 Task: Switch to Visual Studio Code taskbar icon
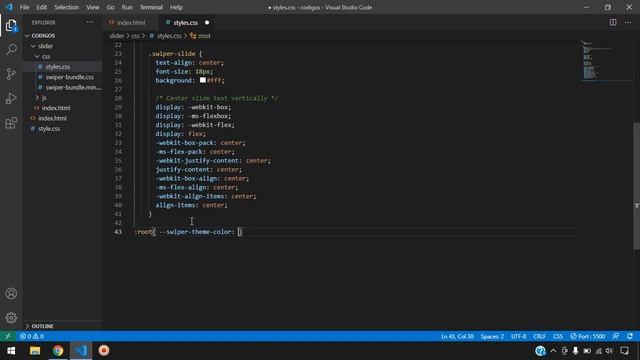tap(81, 351)
